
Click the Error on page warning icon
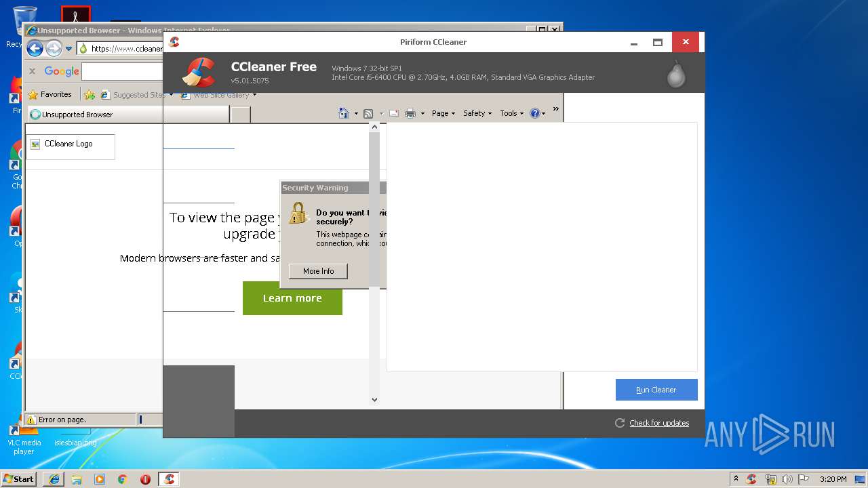31,420
